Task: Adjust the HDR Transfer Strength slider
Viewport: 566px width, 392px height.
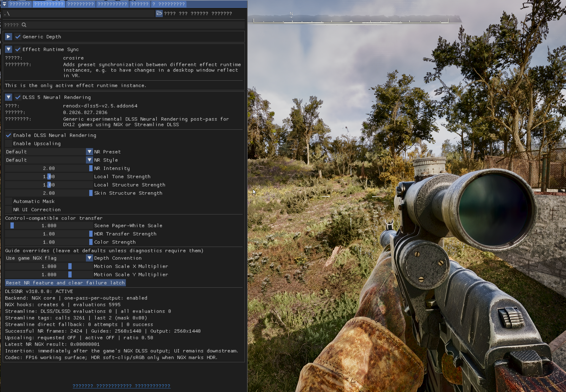Action: pos(49,234)
